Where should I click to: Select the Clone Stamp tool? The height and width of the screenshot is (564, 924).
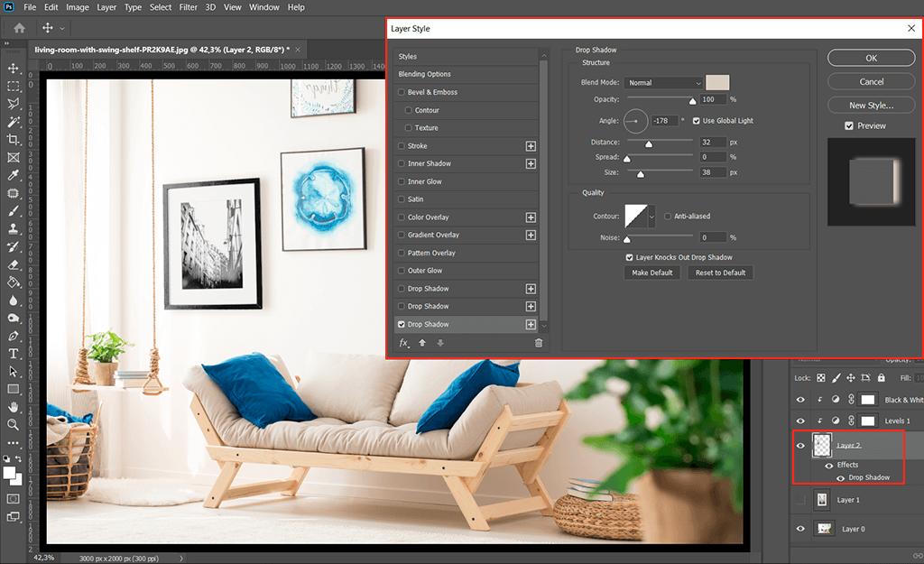[x=13, y=228]
